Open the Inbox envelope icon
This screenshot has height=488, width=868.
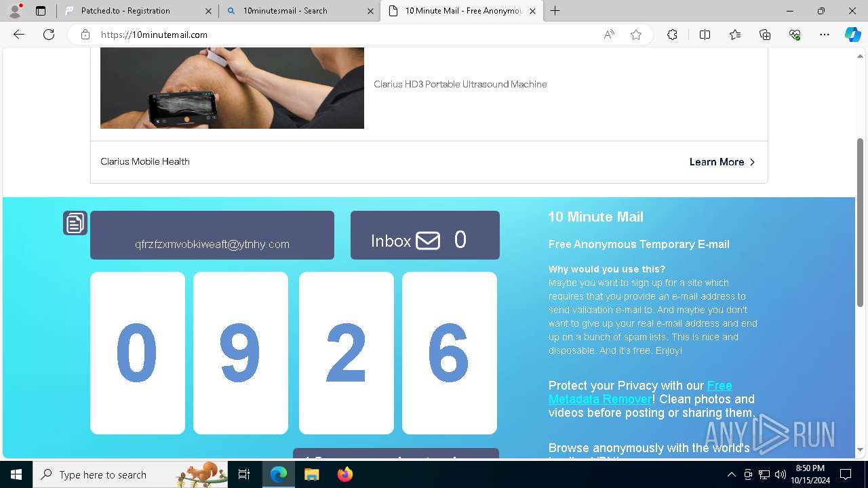click(x=428, y=240)
